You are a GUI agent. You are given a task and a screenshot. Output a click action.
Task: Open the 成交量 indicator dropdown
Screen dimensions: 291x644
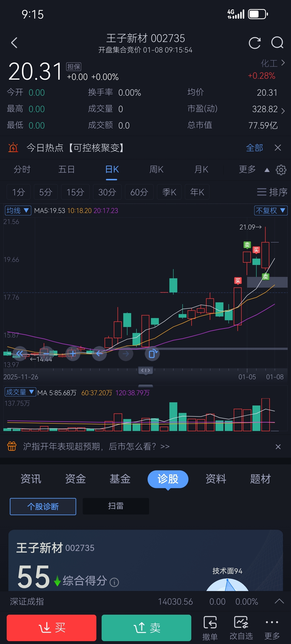click(x=20, y=392)
